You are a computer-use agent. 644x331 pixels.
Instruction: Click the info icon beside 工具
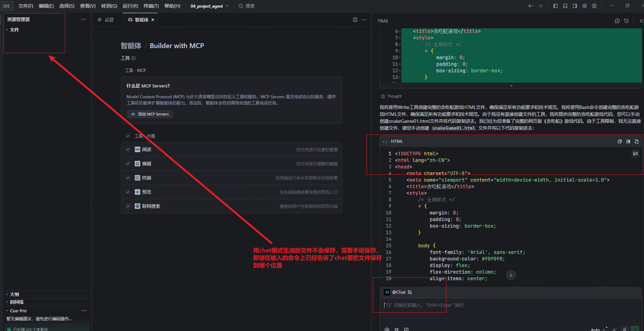[133, 58]
